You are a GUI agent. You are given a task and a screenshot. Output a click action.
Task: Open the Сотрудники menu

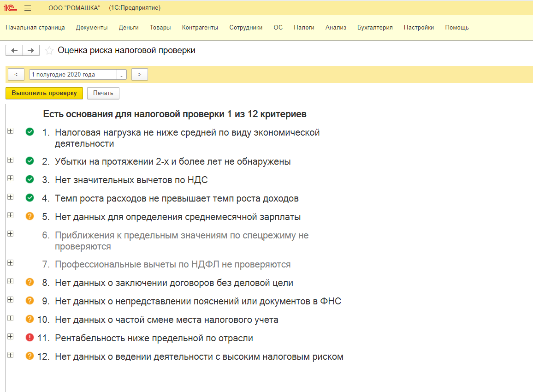tap(246, 28)
